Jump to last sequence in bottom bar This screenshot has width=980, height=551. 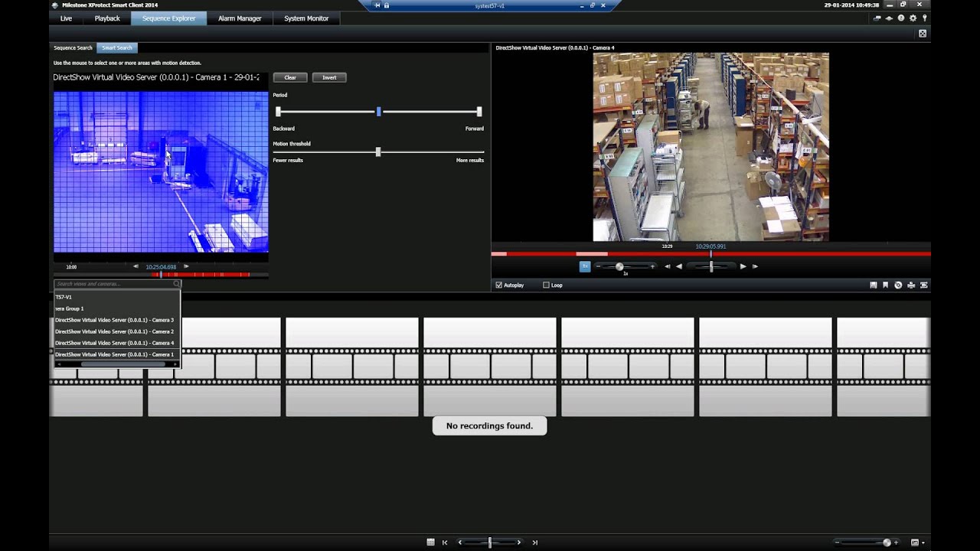pyautogui.click(x=534, y=543)
